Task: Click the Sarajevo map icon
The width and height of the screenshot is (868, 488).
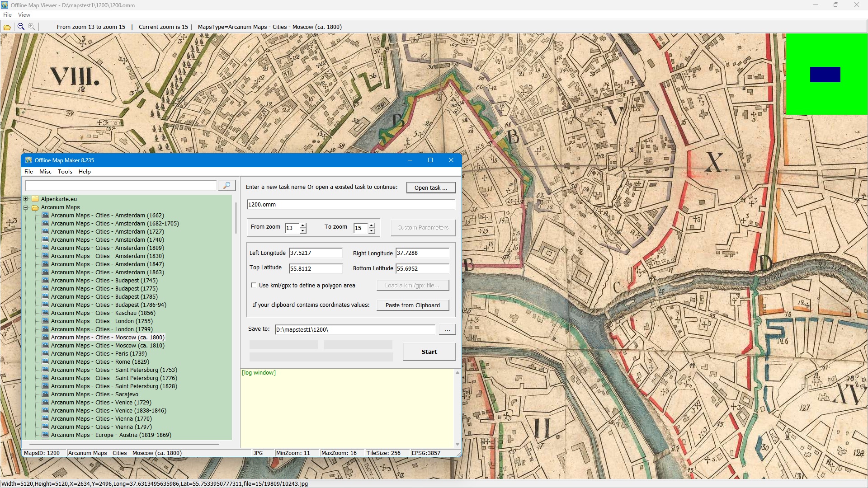Action: click(x=45, y=394)
